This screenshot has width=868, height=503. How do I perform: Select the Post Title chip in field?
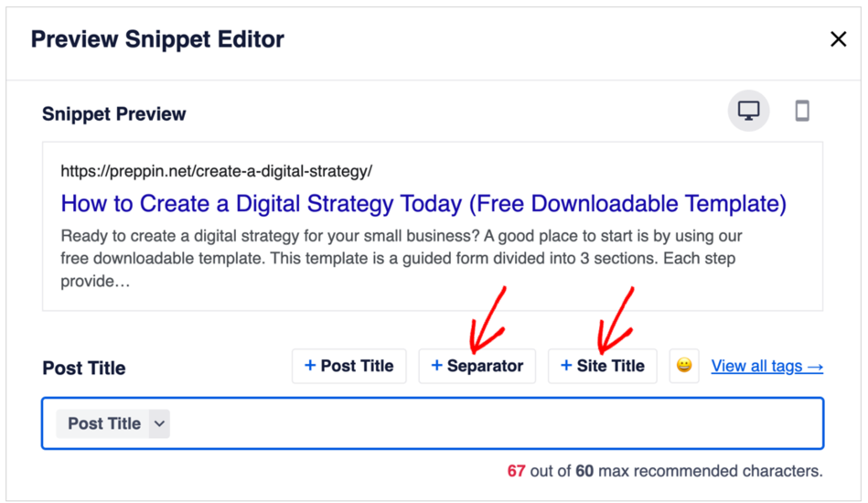[104, 423]
